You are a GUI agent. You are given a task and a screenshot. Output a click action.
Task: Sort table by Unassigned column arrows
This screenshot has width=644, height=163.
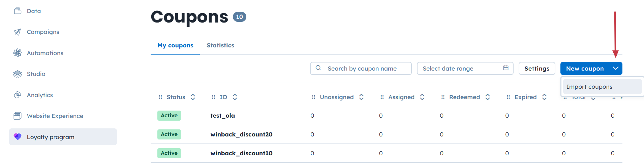(x=361, y=97)
